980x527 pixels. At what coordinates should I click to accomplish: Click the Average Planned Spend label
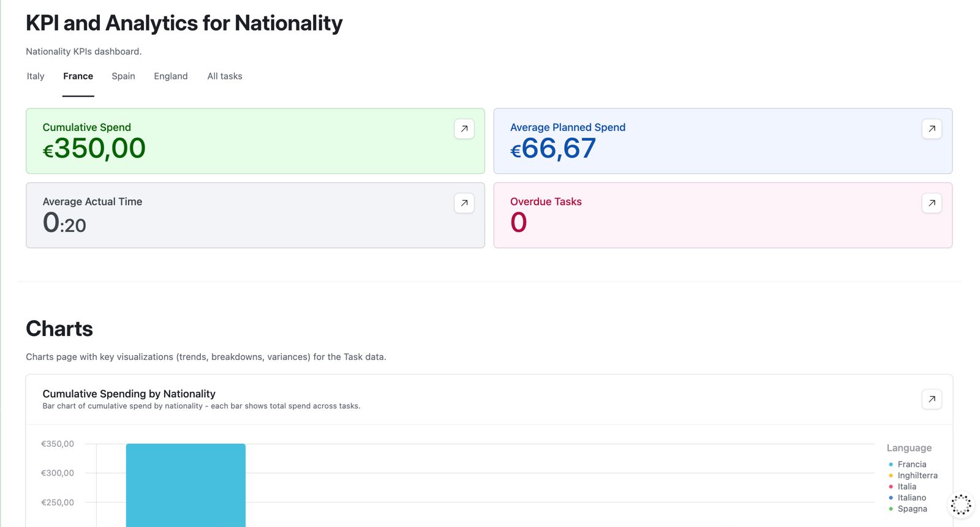(x=568, y=127)
